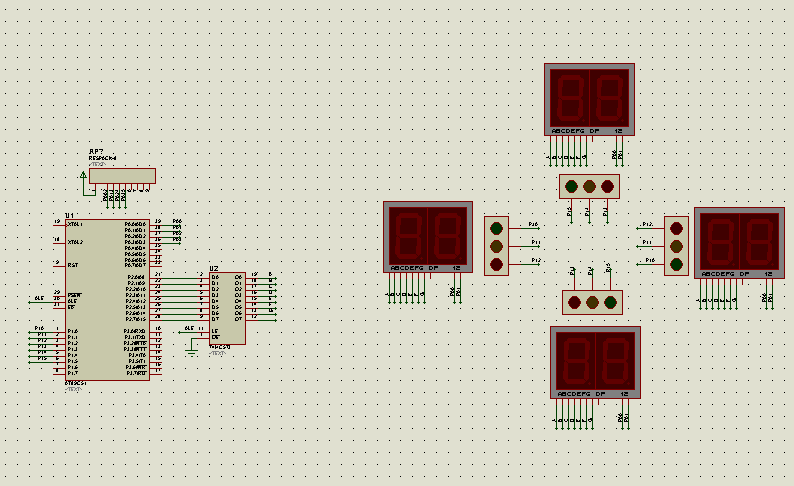Click yellow lamp of the left traffic light
Image resolution: width=794 pixels, height=486 pixels.
pos(496,246)
